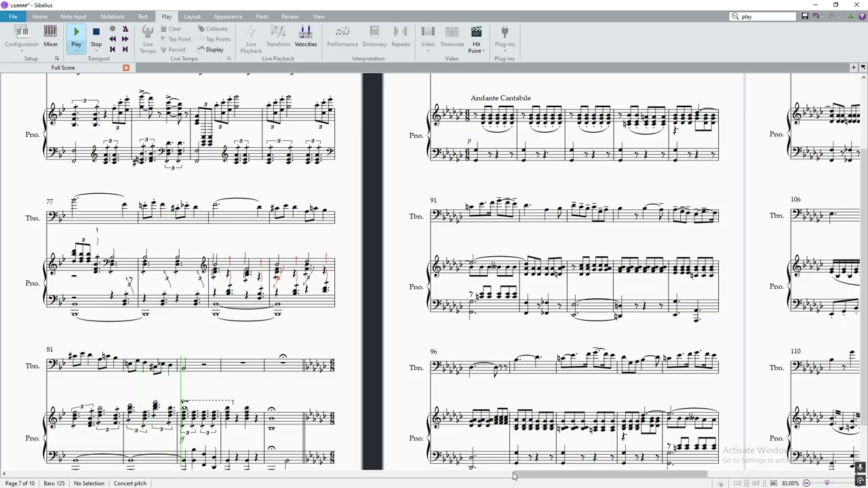
Task: Click the 83.00% zoom value
Action: (x=790, y=483)
